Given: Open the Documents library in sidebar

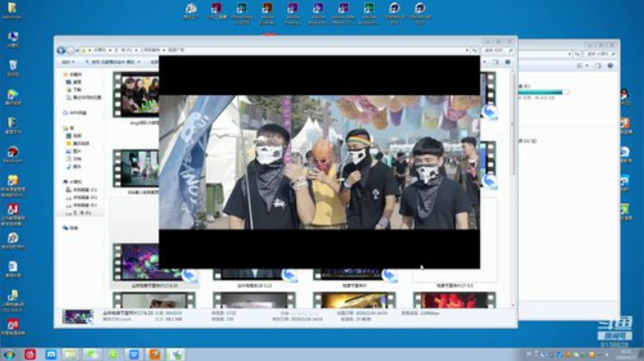Looking at the screenshot, I should pos(73,159).
